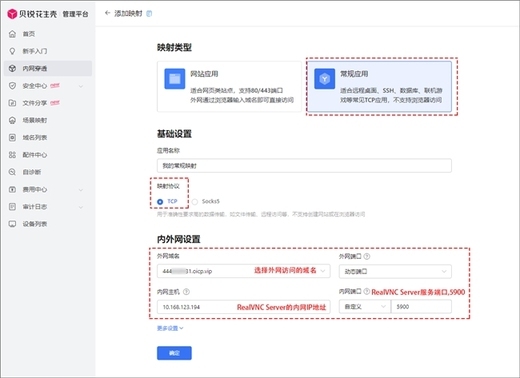520x378 pixels.
Task: Click the blue 确定 confirm button
Action: [174, 353]
